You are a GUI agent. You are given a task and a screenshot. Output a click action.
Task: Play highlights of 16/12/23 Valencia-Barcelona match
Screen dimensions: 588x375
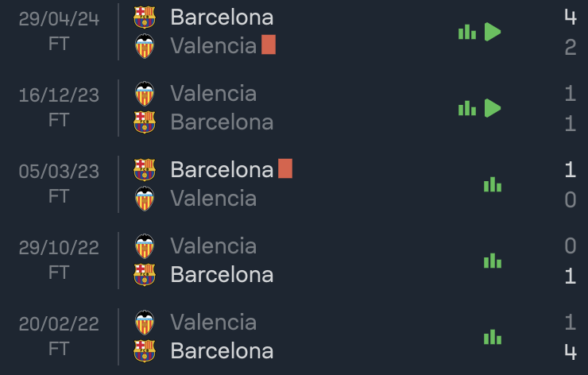pos(493,108)
